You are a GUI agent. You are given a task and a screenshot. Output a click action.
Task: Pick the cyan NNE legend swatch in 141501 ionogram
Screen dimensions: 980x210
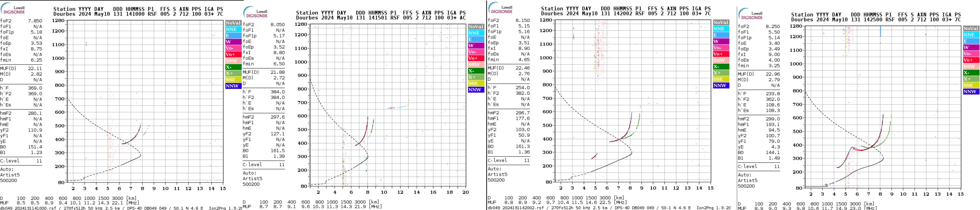coord(476,33)
